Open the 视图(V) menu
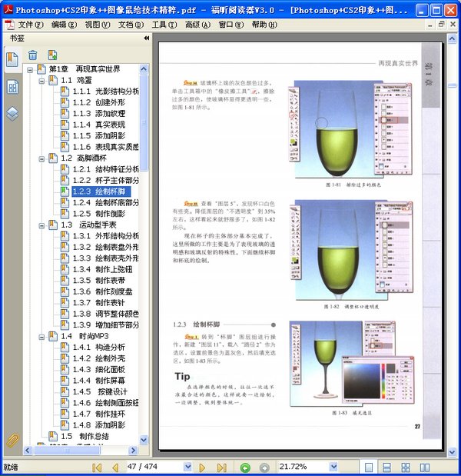This screenshot has width=461, height=476. pos(98,25)
